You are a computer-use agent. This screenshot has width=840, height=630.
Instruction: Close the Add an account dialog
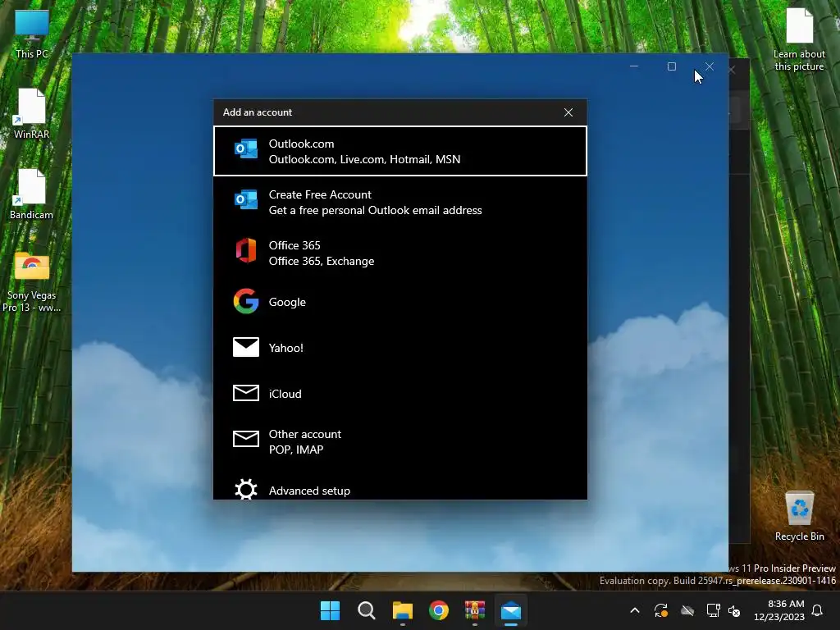[x=568, y=112]
